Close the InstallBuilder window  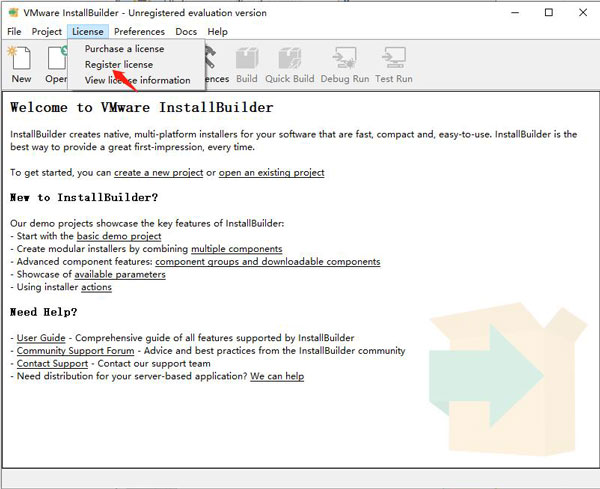coord(583,13)
